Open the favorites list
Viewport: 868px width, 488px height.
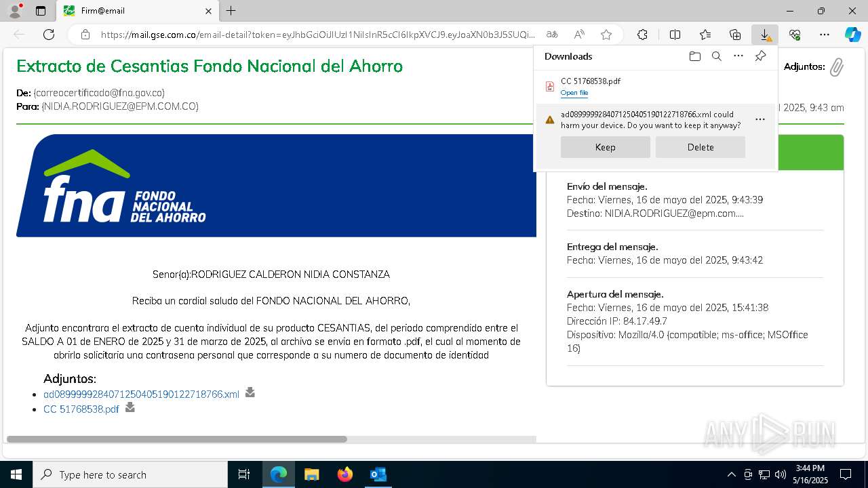click(x=705, y=35)
